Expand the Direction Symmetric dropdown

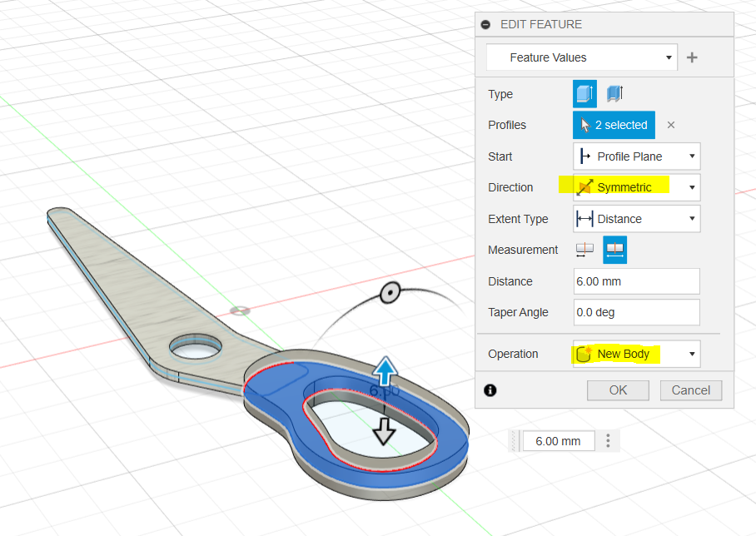636,187
